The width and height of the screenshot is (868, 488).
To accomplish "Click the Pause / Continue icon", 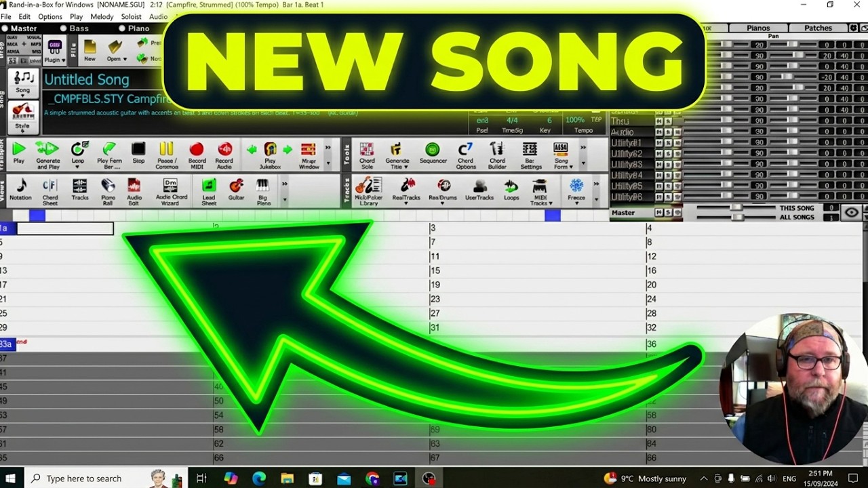I will click(167, 154).
